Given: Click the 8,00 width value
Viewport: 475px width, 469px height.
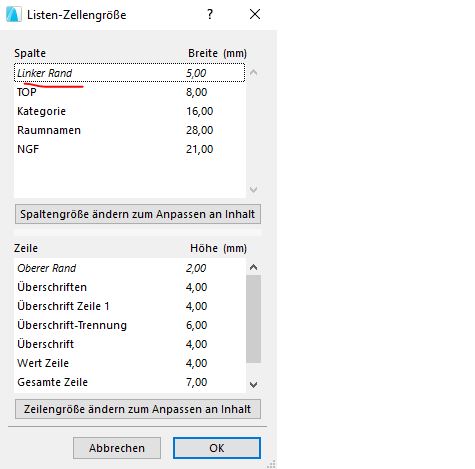Looking at the screenshot, I should coord(196,92).
